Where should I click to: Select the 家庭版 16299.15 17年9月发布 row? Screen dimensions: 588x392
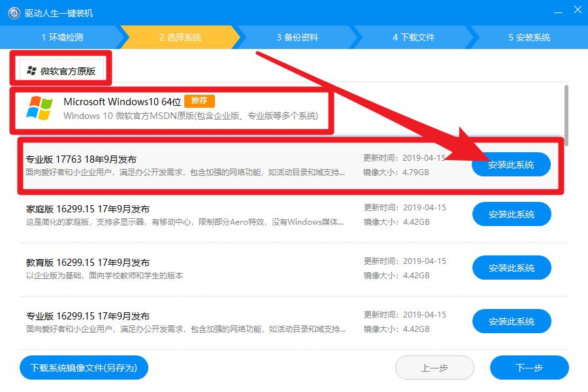tap(196, 214)
